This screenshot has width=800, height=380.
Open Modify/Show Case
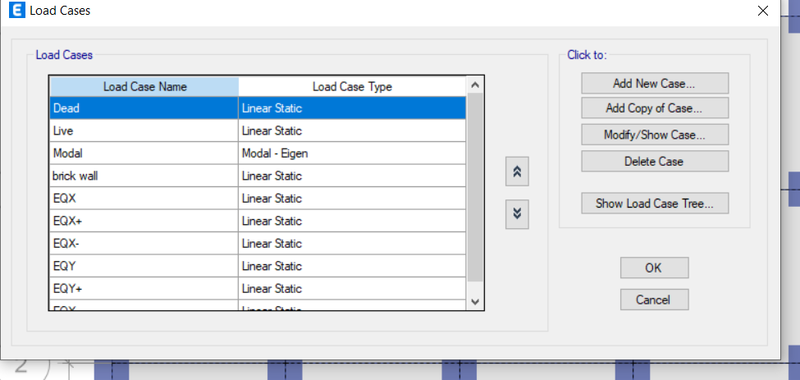point(655,135)
